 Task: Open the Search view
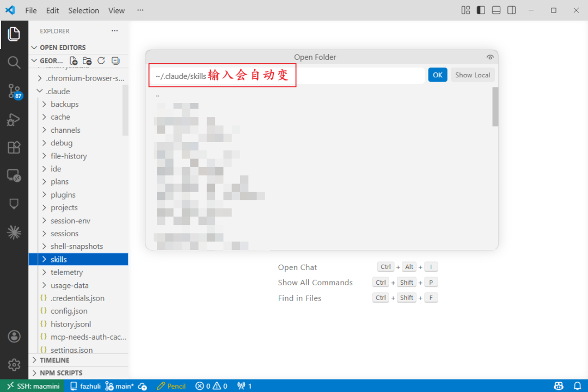point(14,62)
